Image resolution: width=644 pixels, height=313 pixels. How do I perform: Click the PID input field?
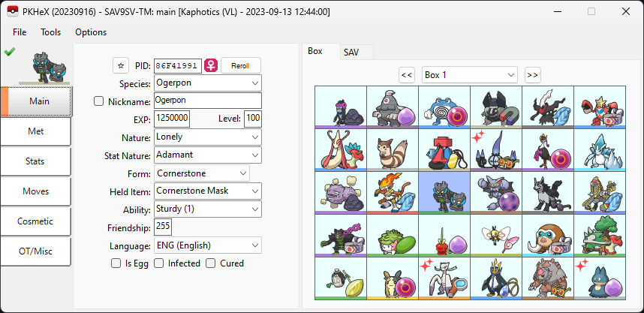coord(178,66)
